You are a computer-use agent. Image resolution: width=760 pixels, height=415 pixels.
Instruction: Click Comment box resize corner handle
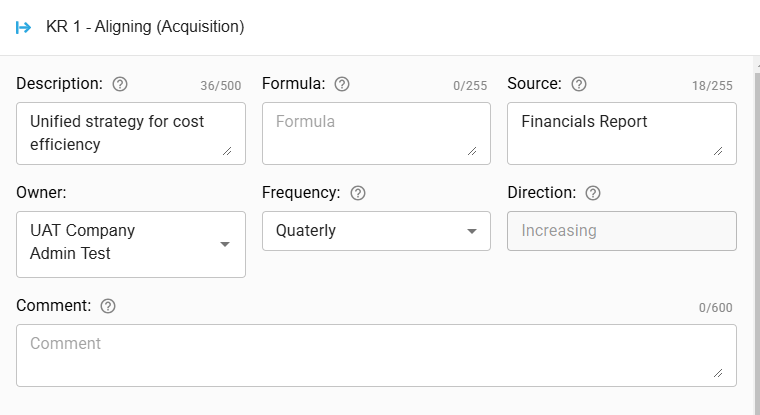pyautogui.click(x=718, y=373)
